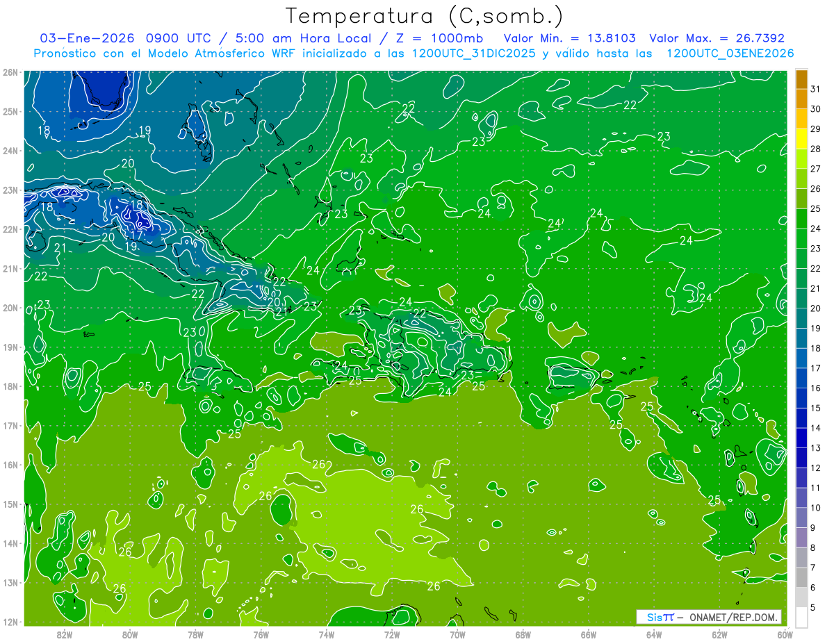This screenshot has width=834, height=644.
Task: Click the 12N latitude axis label
Action: (x=10, y=622)
